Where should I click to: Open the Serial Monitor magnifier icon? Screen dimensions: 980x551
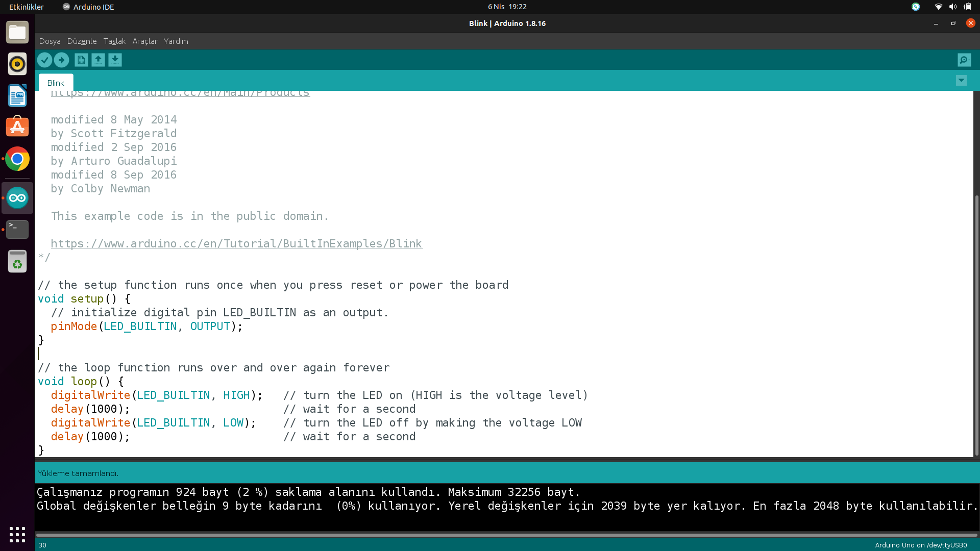[964, 60]
